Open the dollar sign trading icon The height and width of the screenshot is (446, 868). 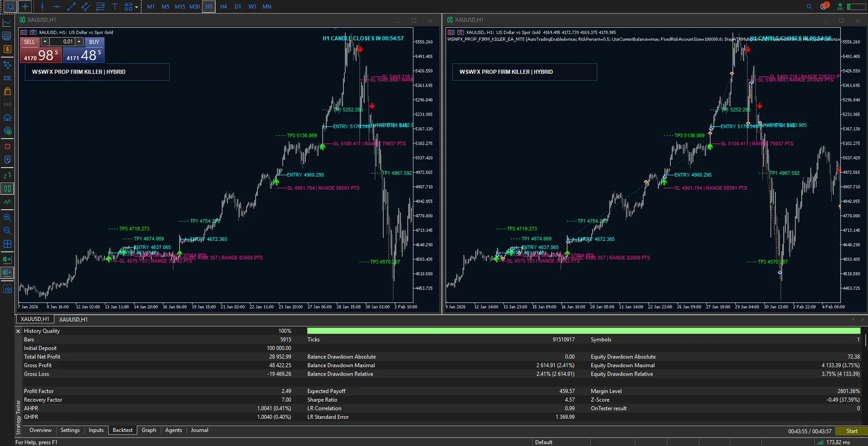[7, 49]
